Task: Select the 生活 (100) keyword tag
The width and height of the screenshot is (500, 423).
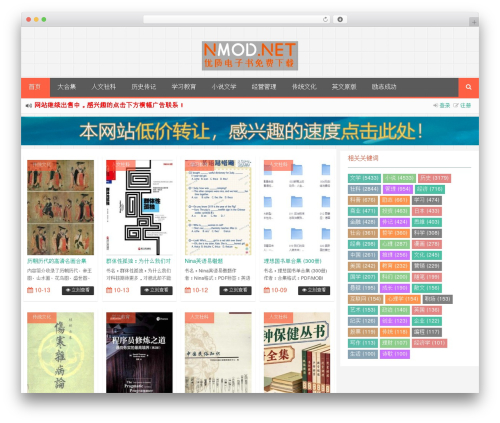Action: coord(363,354)
